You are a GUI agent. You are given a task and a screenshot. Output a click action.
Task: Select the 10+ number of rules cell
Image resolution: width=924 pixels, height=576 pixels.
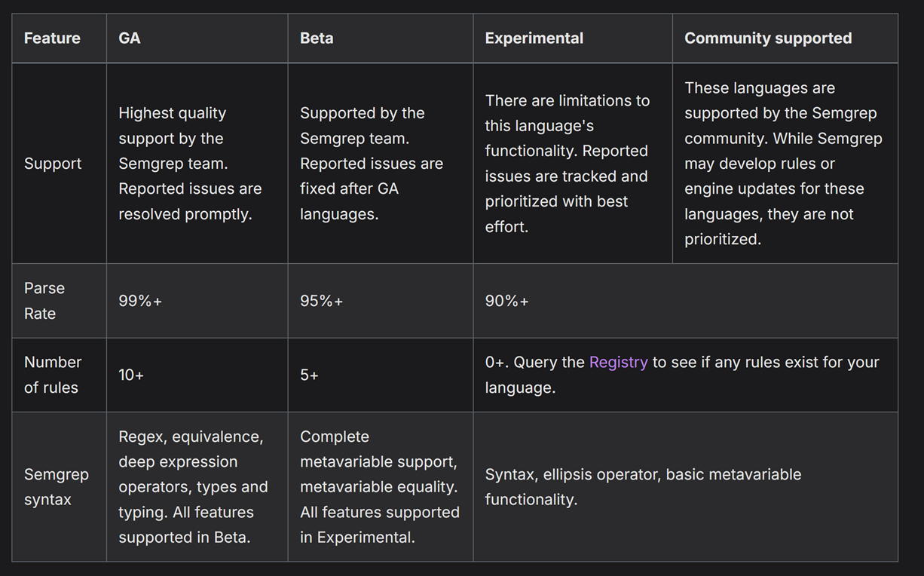click(x=131, y=375)
